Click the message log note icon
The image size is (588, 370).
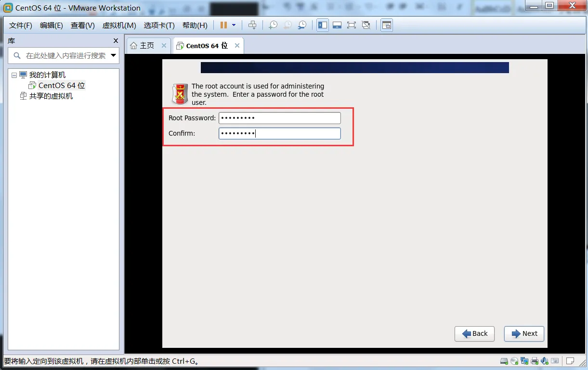point(570,361)
